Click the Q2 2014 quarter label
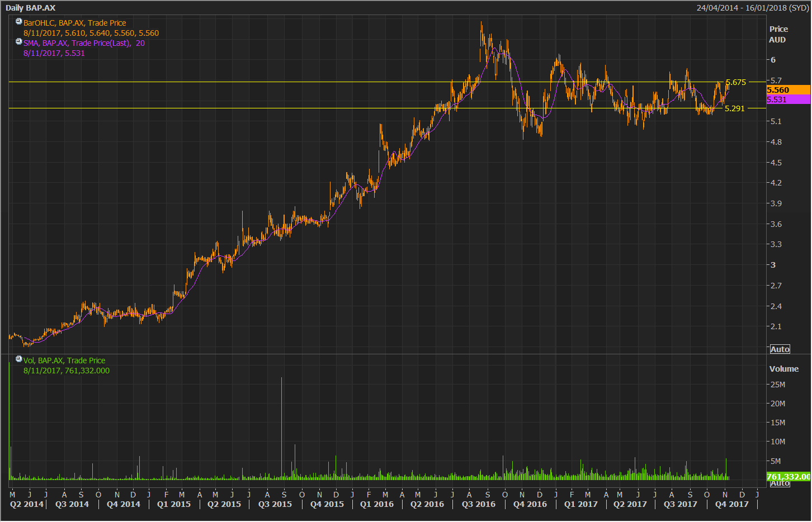 (x=26, y=504)
